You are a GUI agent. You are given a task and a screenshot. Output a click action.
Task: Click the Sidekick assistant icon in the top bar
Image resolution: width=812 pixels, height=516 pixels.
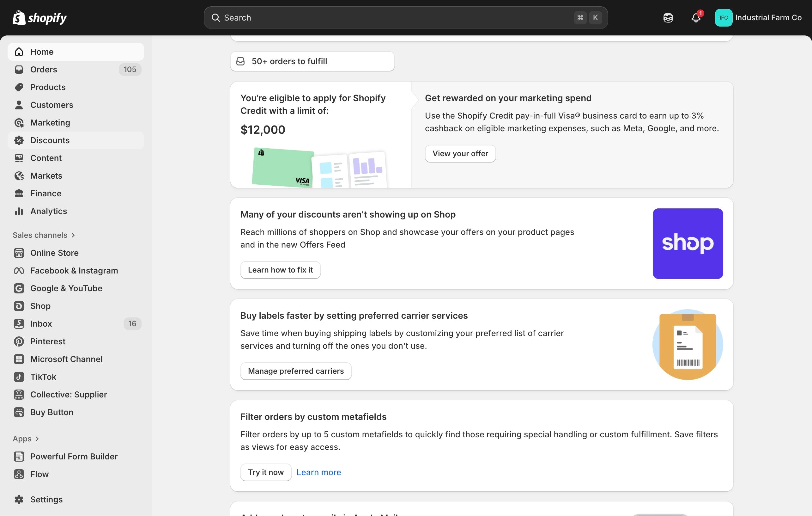[668, 18]
